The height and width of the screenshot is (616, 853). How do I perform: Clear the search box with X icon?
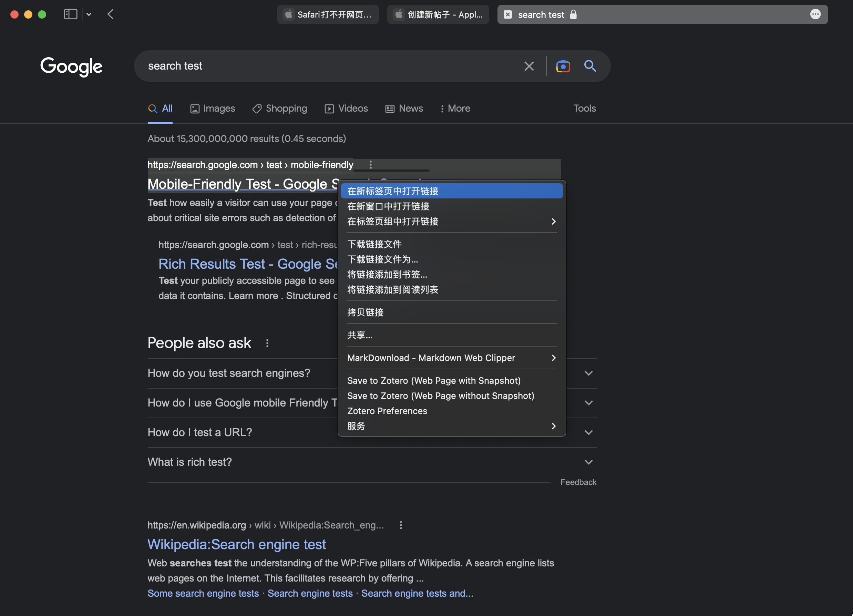click(529, 66)
